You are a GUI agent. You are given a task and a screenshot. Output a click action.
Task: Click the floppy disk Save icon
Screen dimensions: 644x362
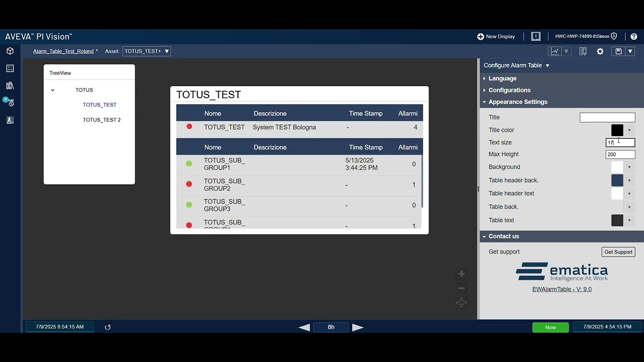618,51
